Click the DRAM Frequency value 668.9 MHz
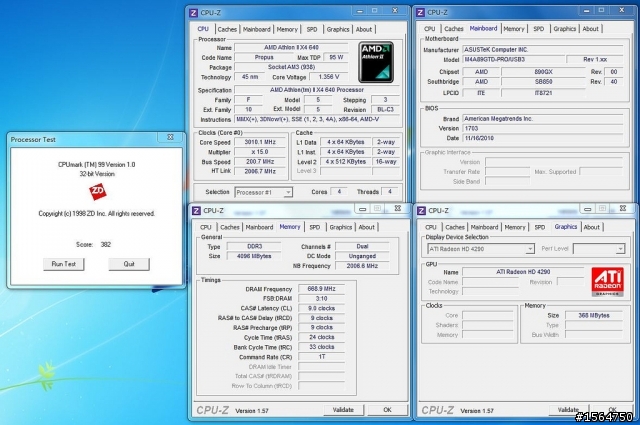Viewport: 640px width, 425px height. tap(321, 289)
